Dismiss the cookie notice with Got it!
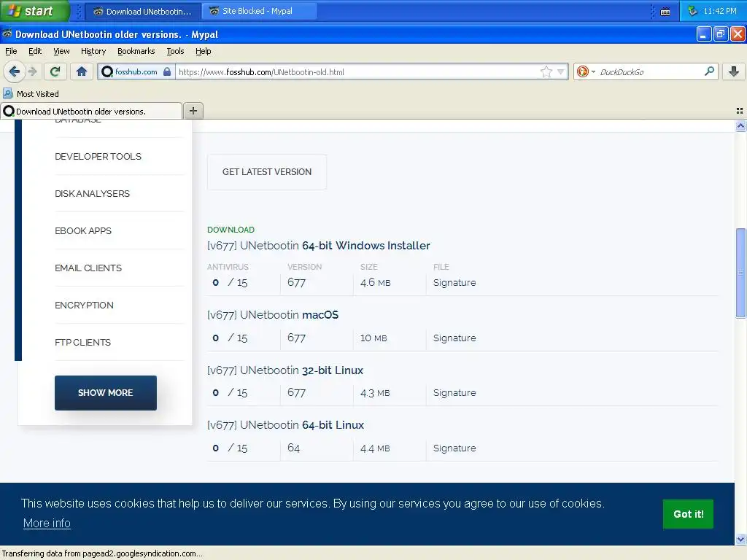747x560 pixels. pos(688,514)
